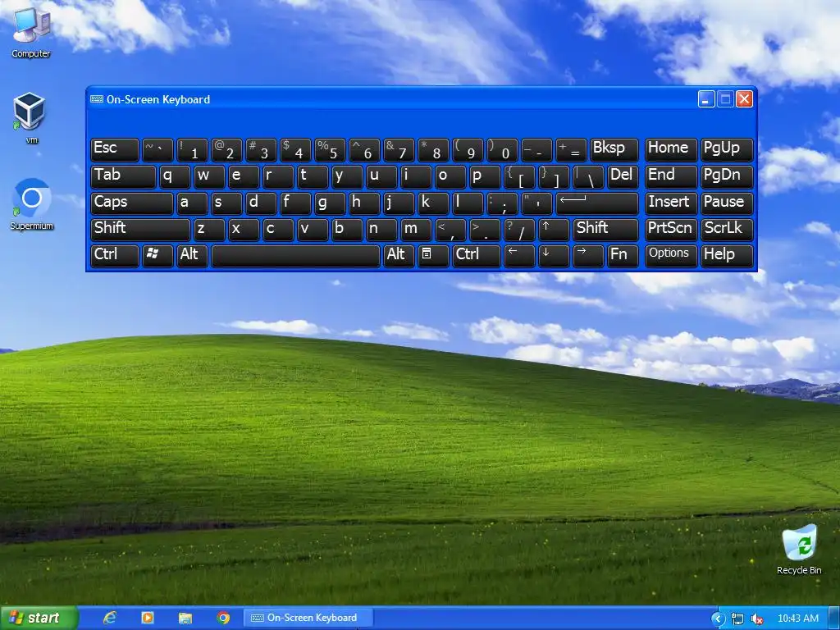Launch Chrome-style browser quick launch icon
The image size is (840, 630).
(x=223, y=618)
